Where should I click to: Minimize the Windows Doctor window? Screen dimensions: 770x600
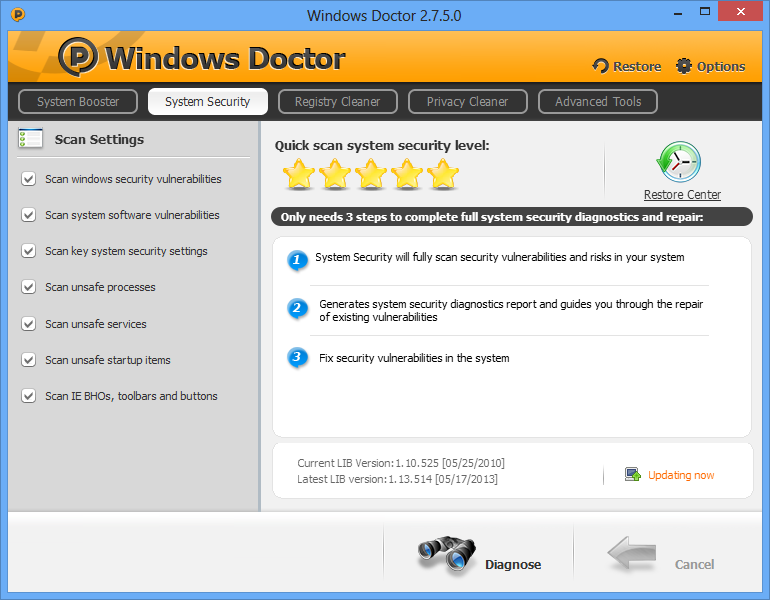pyautogui.click(x=678, y=13)
